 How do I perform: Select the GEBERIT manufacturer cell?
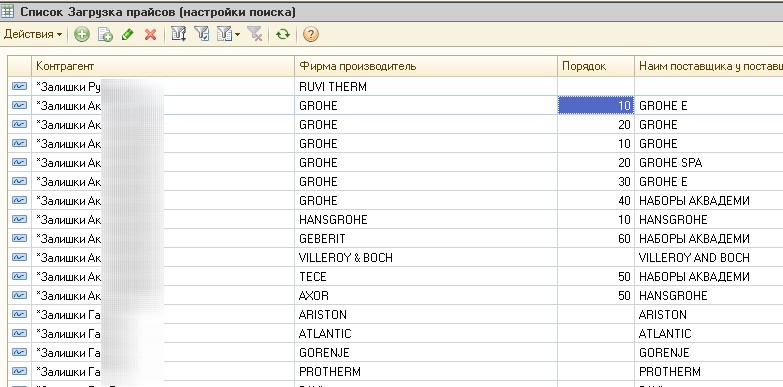coord(426,238)
